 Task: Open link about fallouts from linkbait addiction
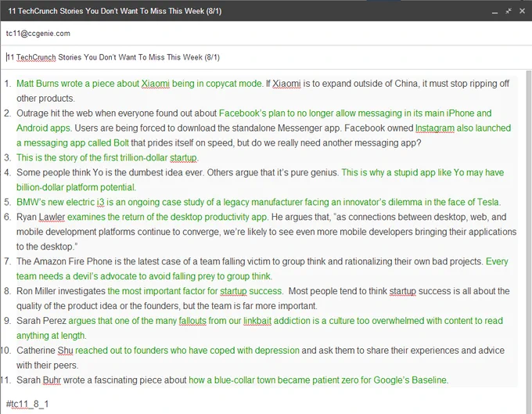(x=286, y=321)
